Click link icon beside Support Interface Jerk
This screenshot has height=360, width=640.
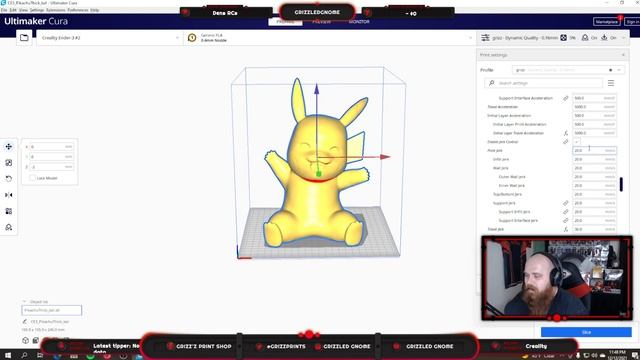566,220
